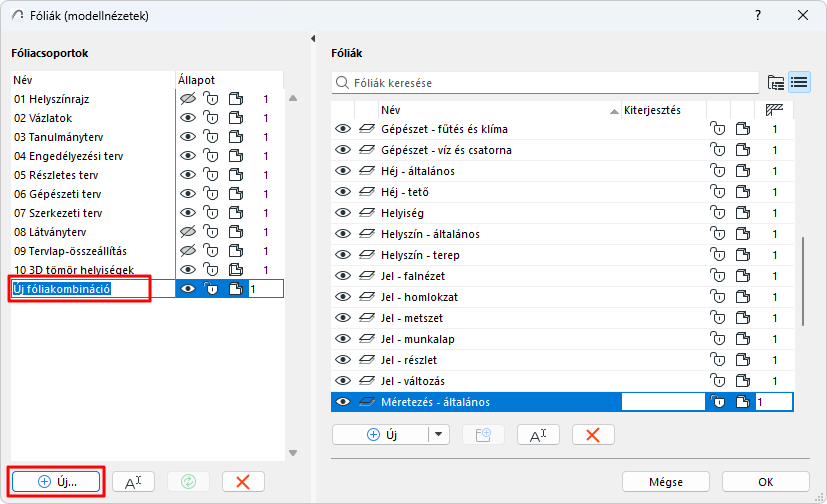Click rename icon below layer combinations list
827x504 pixels.
[x=133, y=481]
